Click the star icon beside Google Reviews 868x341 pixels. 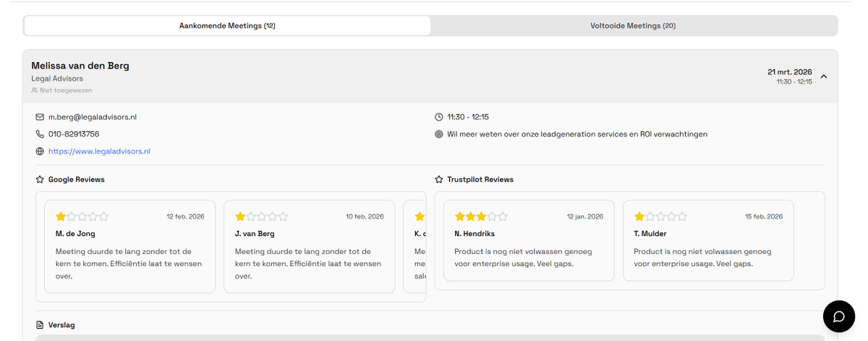click(40, 179)
